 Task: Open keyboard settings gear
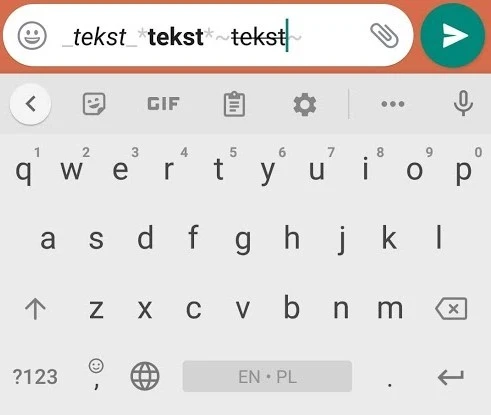[305, 104]
